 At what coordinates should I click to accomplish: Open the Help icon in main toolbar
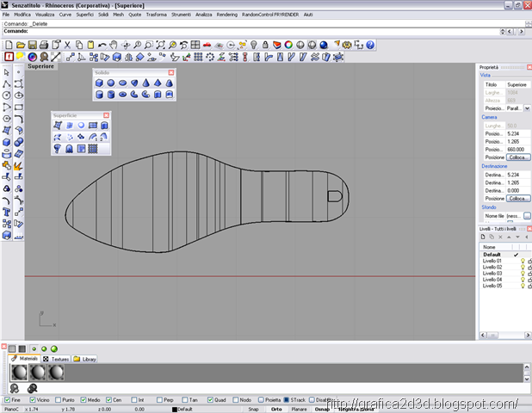click(370, 45)
